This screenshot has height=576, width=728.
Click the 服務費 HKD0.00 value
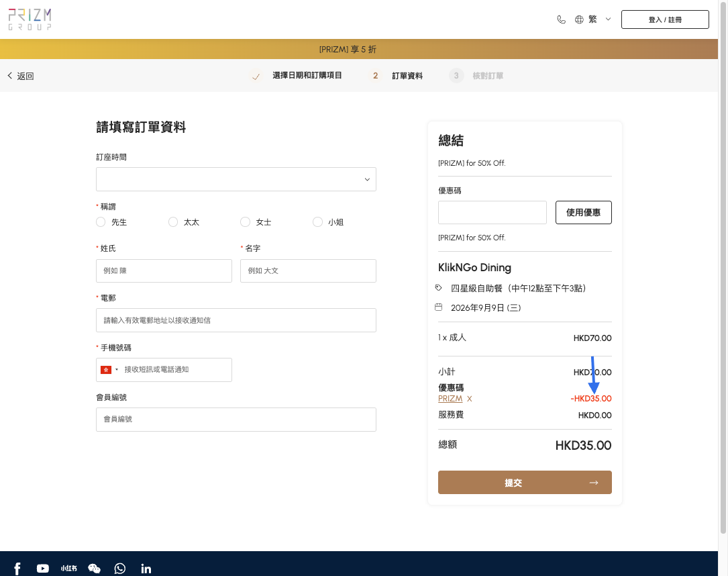pyautogui.click(x=594, y=416)
